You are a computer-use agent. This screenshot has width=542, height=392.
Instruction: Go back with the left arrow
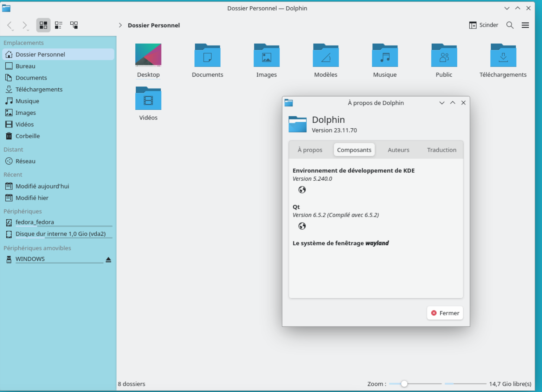pyautogui.click(x=10, y=25)
